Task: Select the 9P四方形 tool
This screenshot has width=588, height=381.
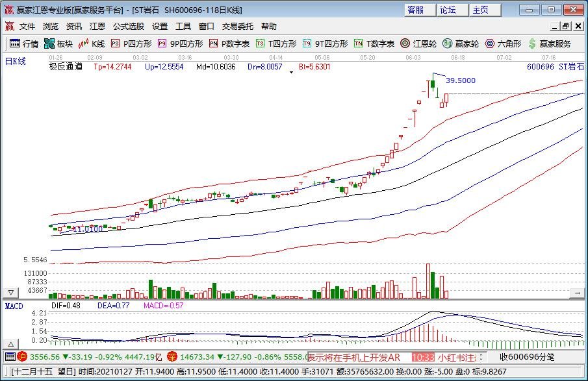Action: [181, 44]
